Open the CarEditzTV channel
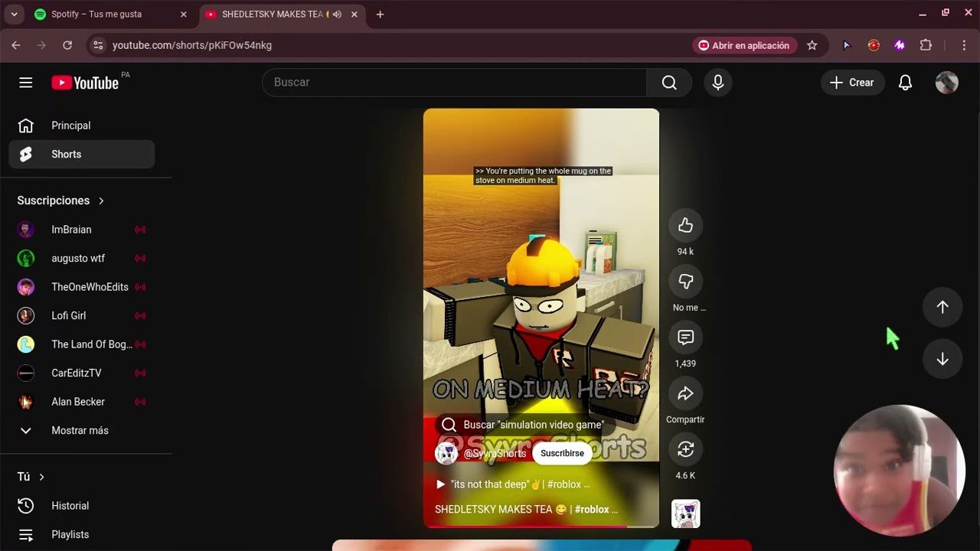Image resolution: width=980 pixels, height=551 pixels. [82, 373]
